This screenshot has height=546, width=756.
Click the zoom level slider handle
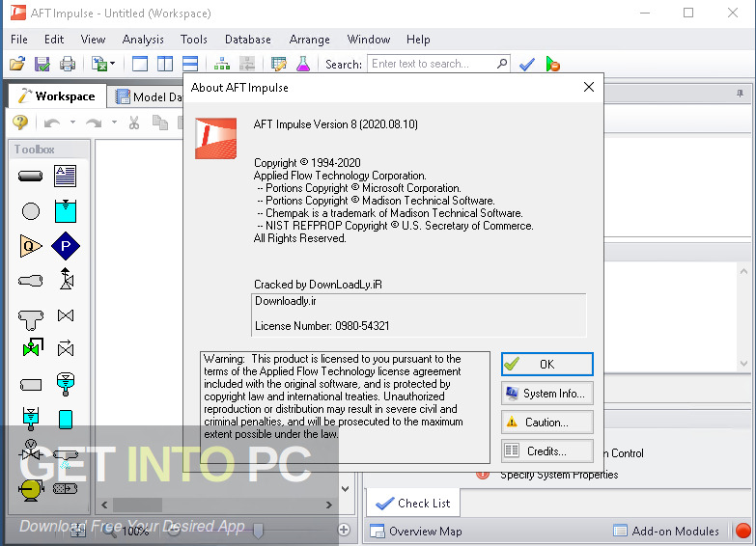(259, 531)
